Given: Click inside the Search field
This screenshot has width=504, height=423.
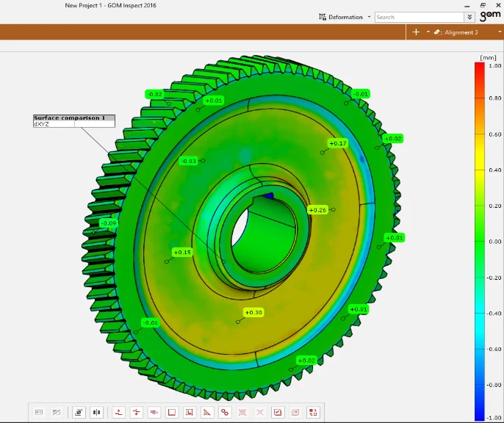Looking at the screenshot, I should 419,17.
